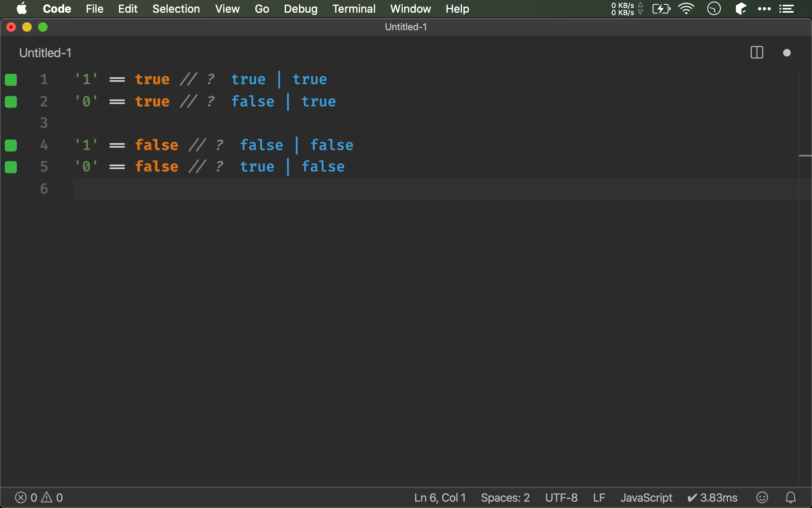Open the Spaces: 2 indentation selector
Image resolution: width=812 pixels, height=508 pixels.
505,497
